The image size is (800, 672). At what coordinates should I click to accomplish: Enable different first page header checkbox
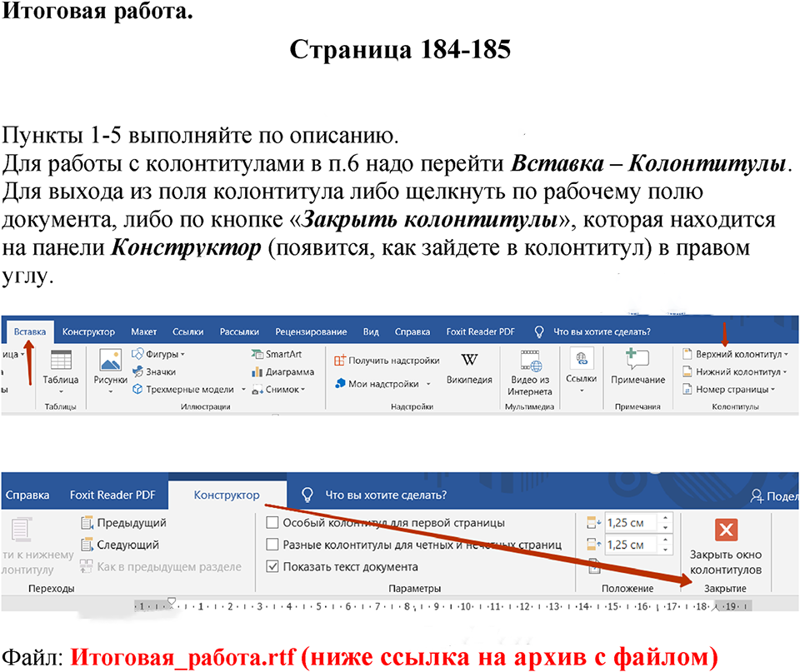click(x=272, y=523)
